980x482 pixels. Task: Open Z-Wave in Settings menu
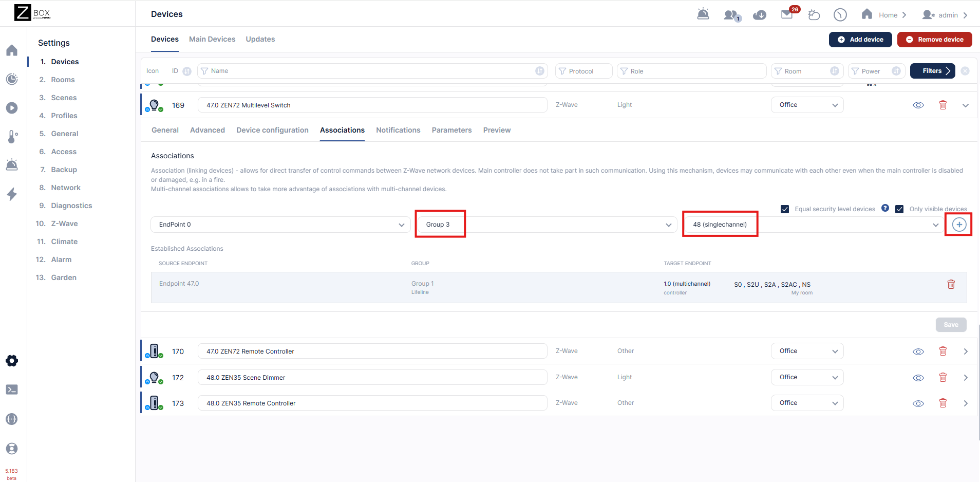click(x=64, y=224)
